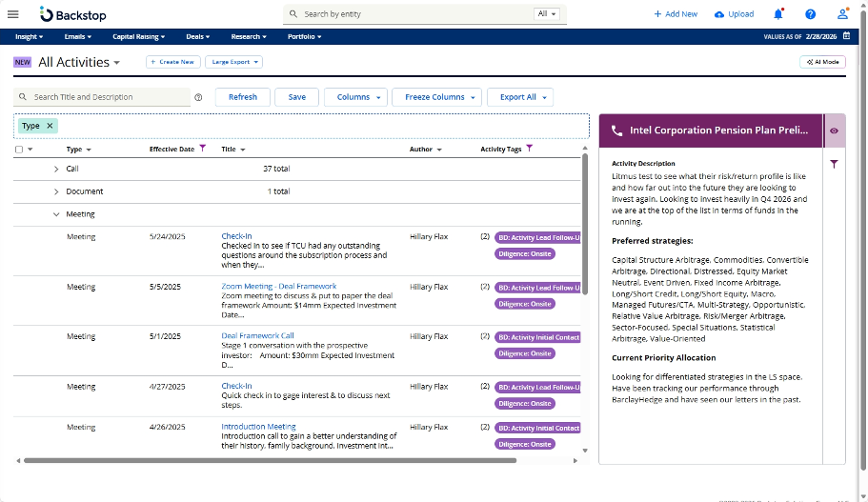
Task: Open the Deals menu
Action: click(197, 36)
